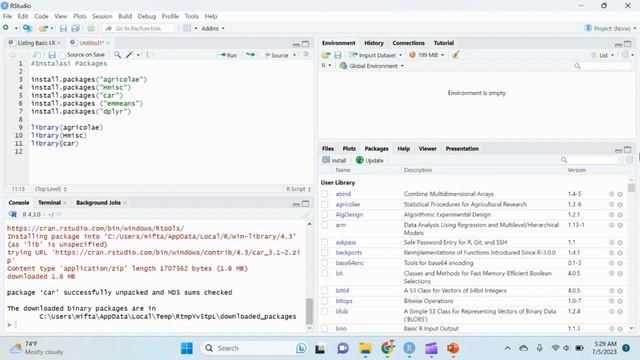Screen dimensions: 640x360
Task: Switch to the History tab
Action: click(374, 43)
